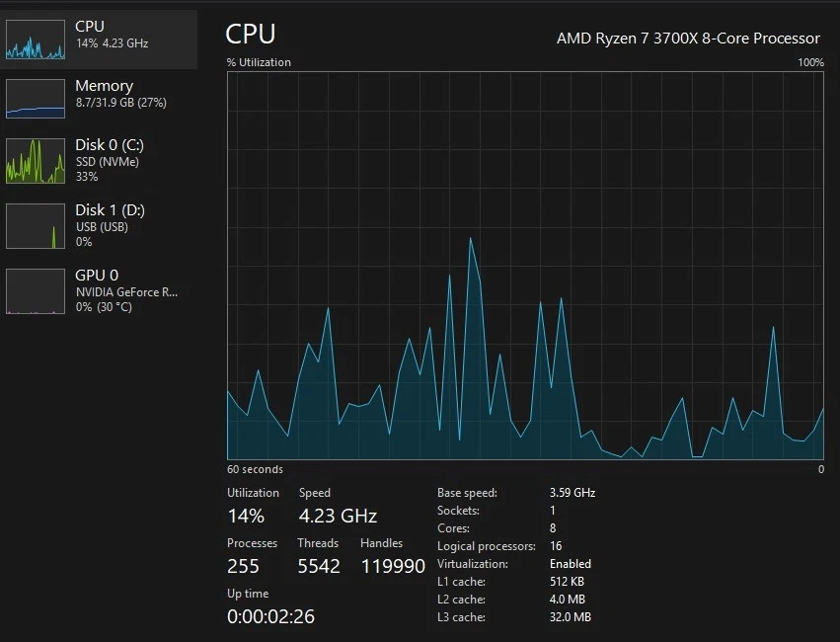The height and width of the screenshot is (642, 840).
Task: Click the Virtualization Enabled status
Action: pos(572,563)
